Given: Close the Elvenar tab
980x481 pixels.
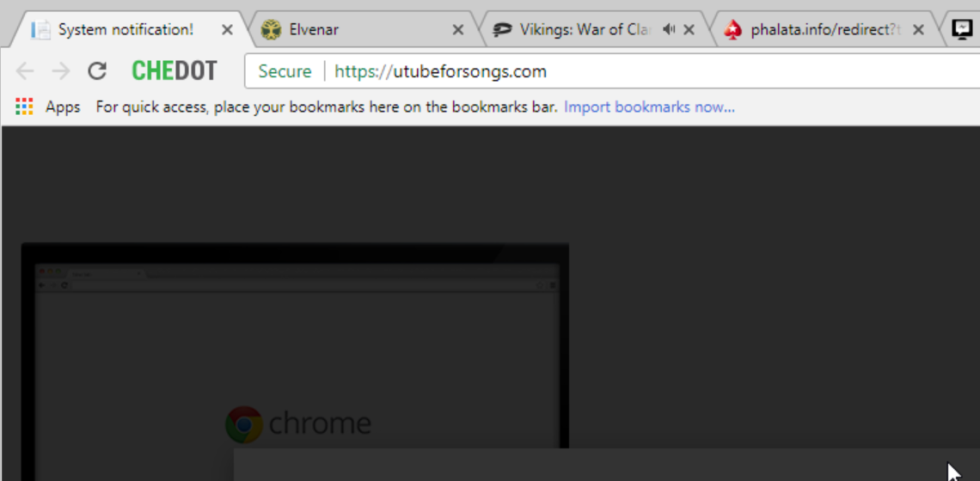Looking at the screenshot, I should 458,29.
